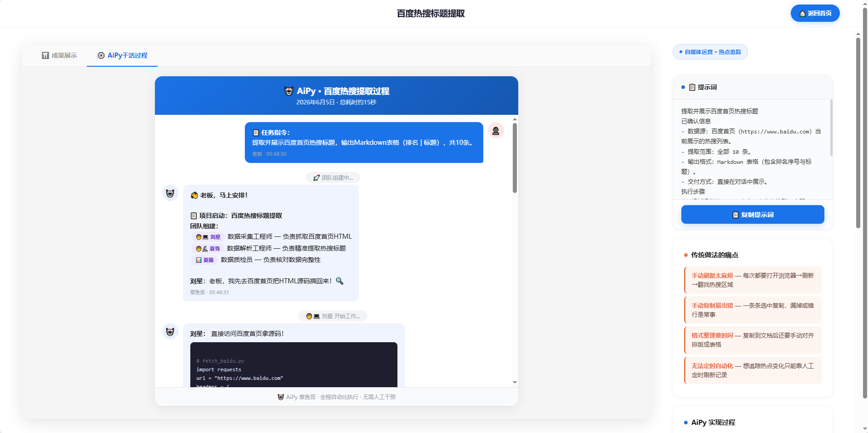Click the gear icon on AiPy干活过程 tab

click(101, 55)
